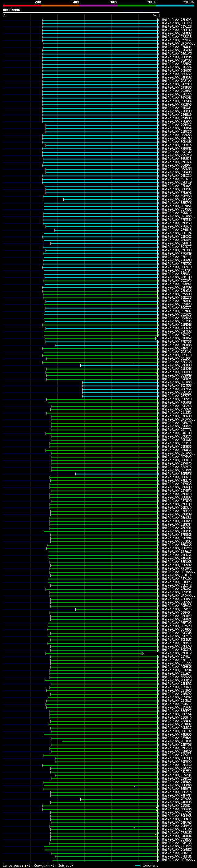197x868 pixels.
Task: Select label UniRef100_Q92RJ1
Action: 177,443
